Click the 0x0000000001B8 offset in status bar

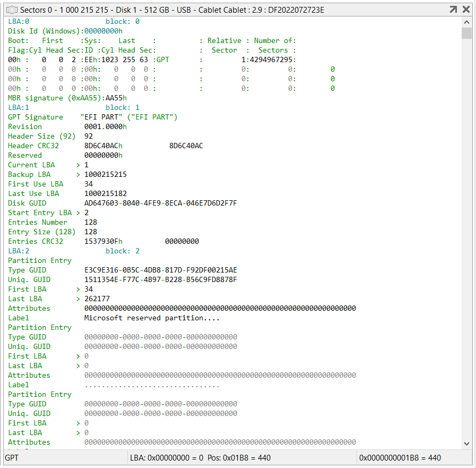coord(400,458)
